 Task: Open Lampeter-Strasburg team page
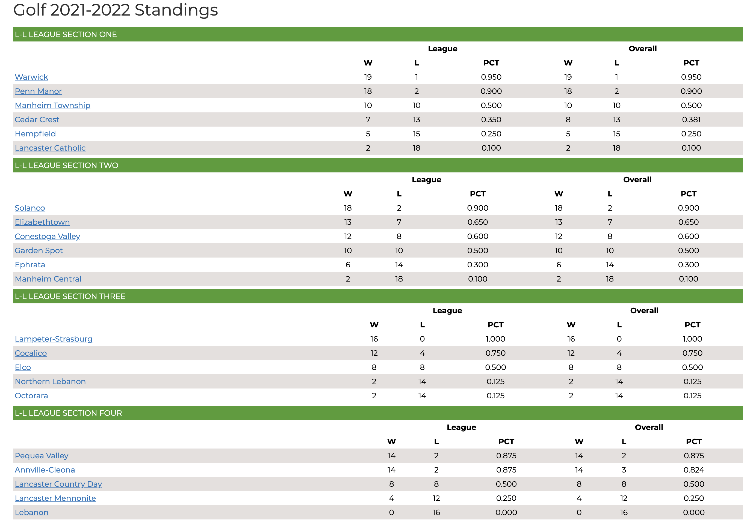coord(53,339)
